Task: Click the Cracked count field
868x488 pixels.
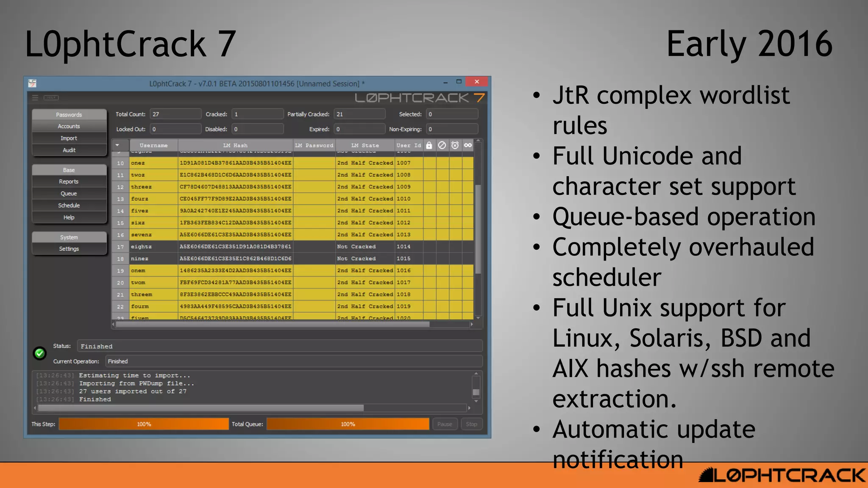Action: 257,114
